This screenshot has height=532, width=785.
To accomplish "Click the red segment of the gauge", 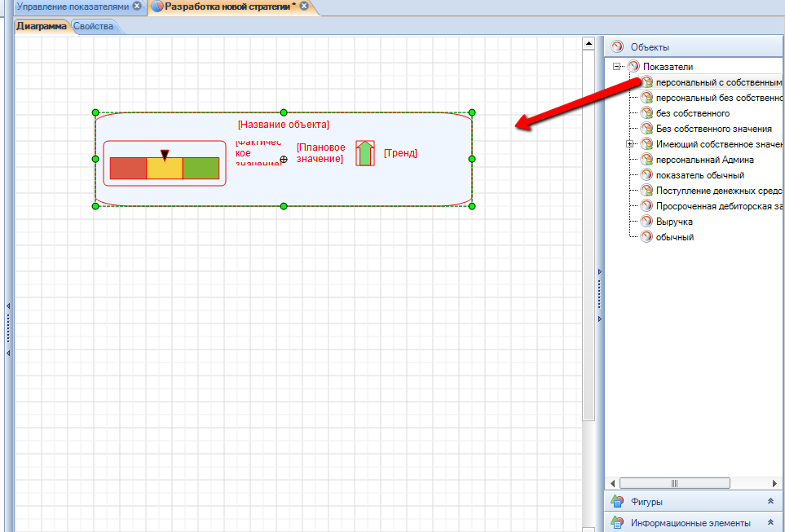I will point(128,168).
